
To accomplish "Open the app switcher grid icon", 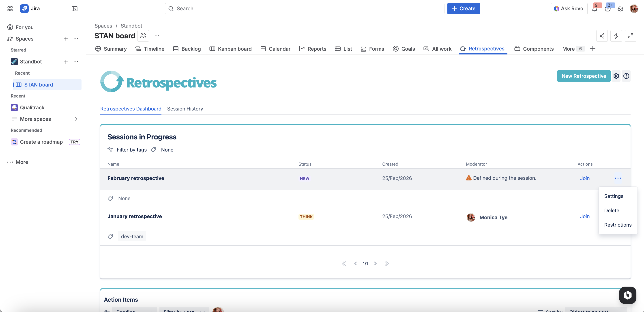I will click(x=10, y=9).
